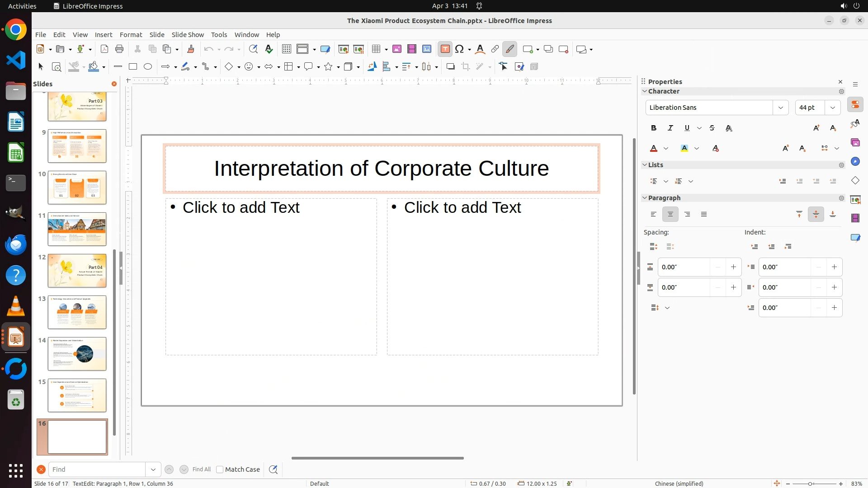
Task: Click the Insert Special Character icon
Action: (460, 49)
